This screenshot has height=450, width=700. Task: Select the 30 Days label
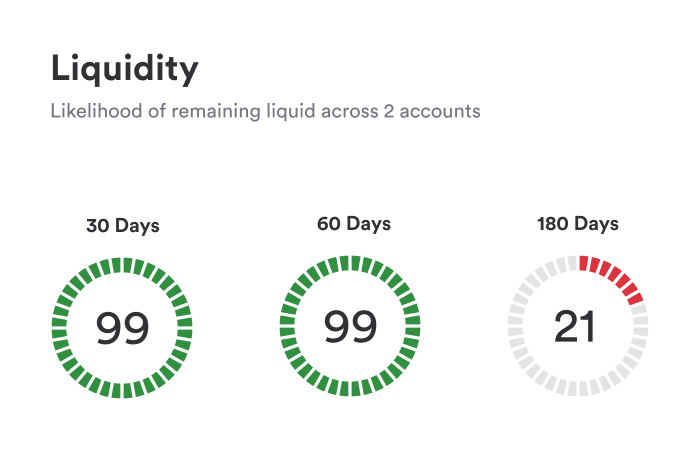(122, 225)
